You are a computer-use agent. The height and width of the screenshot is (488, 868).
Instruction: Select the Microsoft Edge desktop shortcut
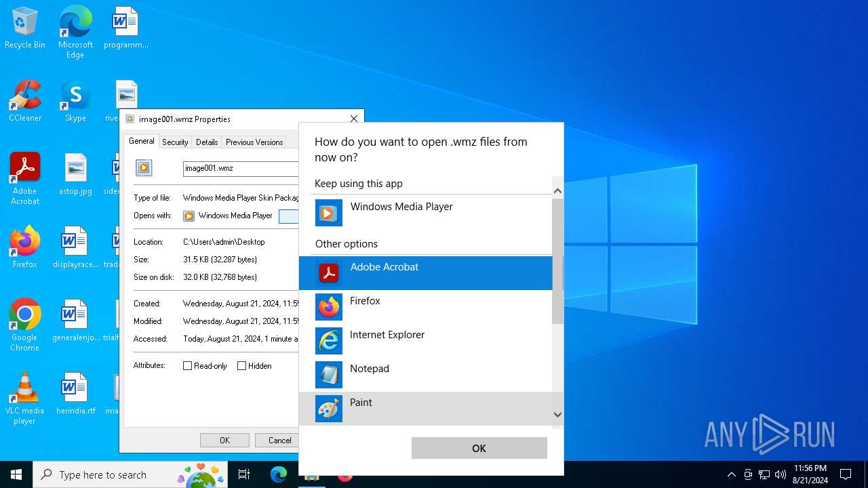pyautogui.click(x=75, y=33)
